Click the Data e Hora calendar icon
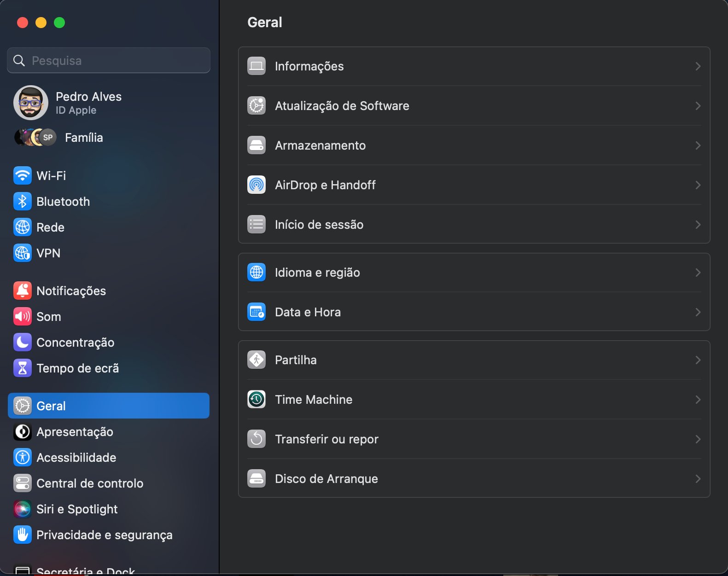Screen dimensions: 728x576 click(x=256, y=312)
